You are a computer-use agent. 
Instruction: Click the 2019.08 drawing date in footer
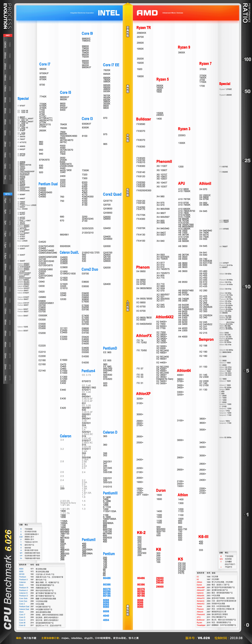[x=236, y=638]
